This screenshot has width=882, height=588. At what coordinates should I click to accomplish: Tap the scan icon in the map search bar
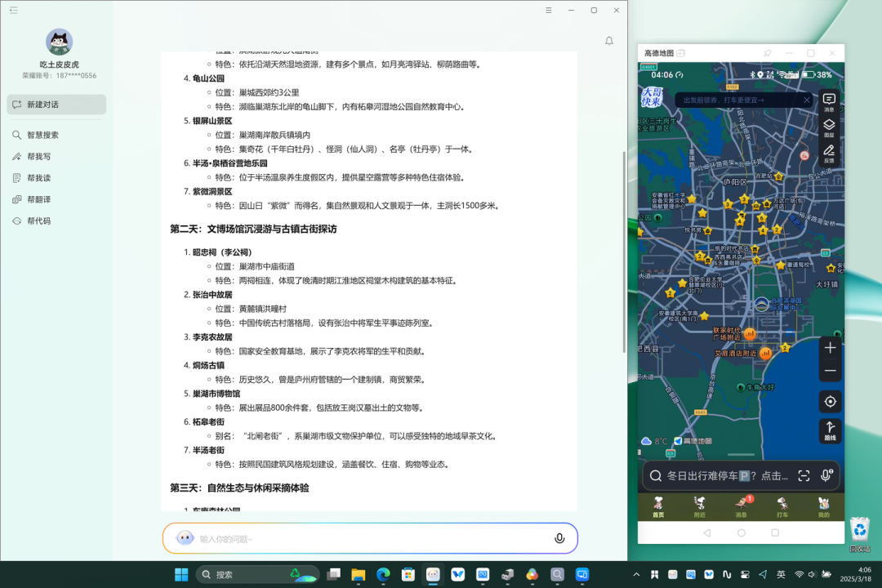pyautogui.click(x=804, y=476)
